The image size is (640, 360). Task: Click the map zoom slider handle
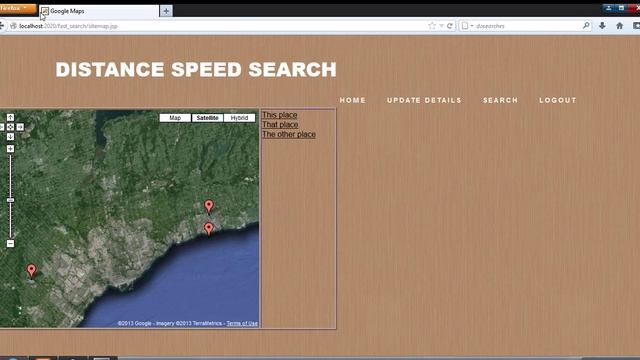tap(10, 200)
